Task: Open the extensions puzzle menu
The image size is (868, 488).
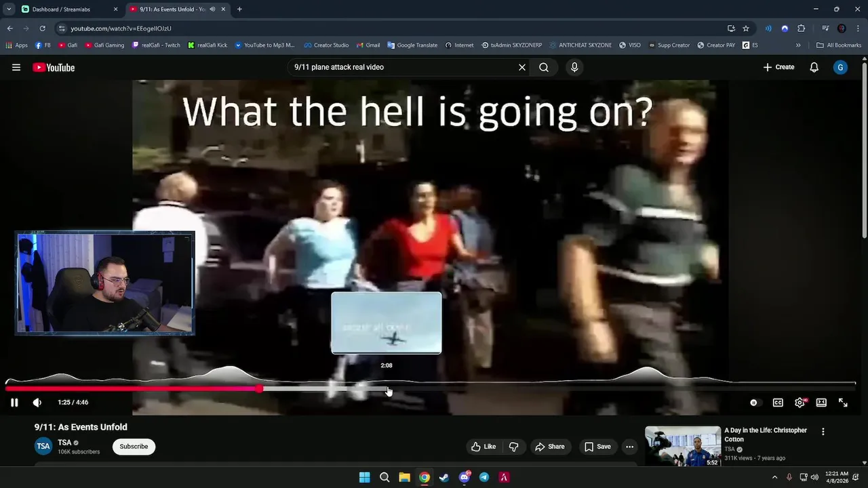Action: (802, 28)
